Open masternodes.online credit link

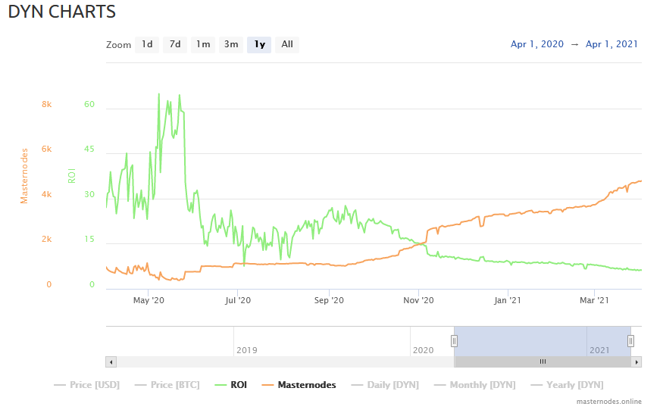[609, 402]
